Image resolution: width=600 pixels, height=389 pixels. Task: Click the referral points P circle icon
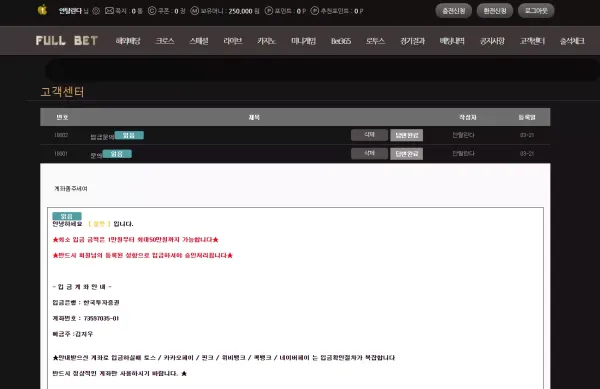pos(315,11)
